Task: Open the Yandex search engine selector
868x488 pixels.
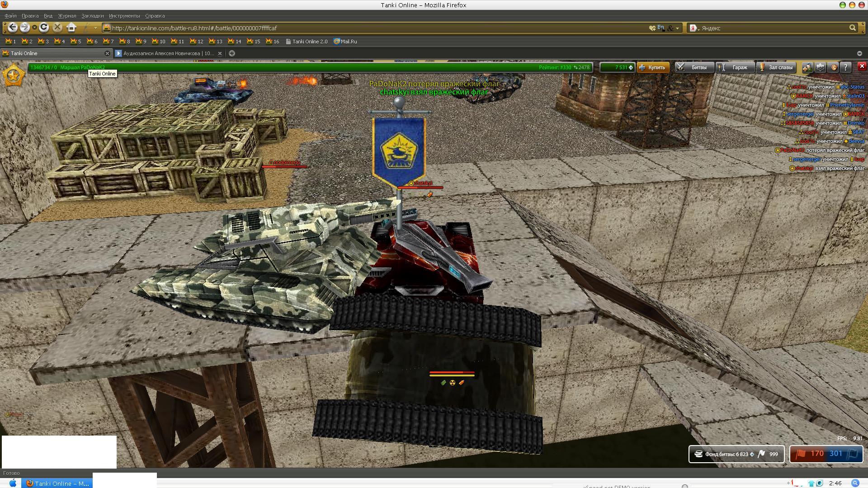Action: (x=693, y=28)
